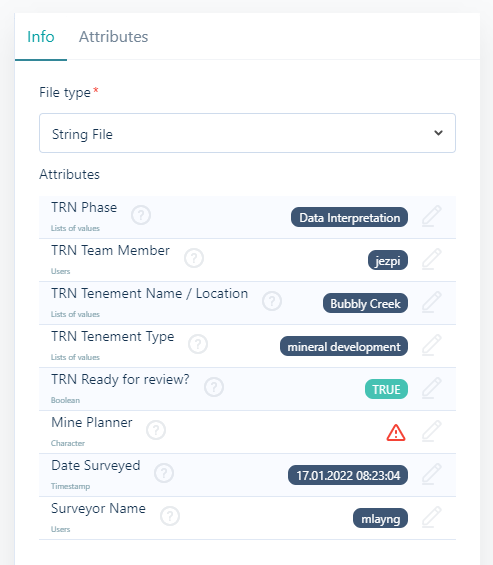Click the Mine Planner red warning icon
This screenshot has height=565, width=493.
396,432
